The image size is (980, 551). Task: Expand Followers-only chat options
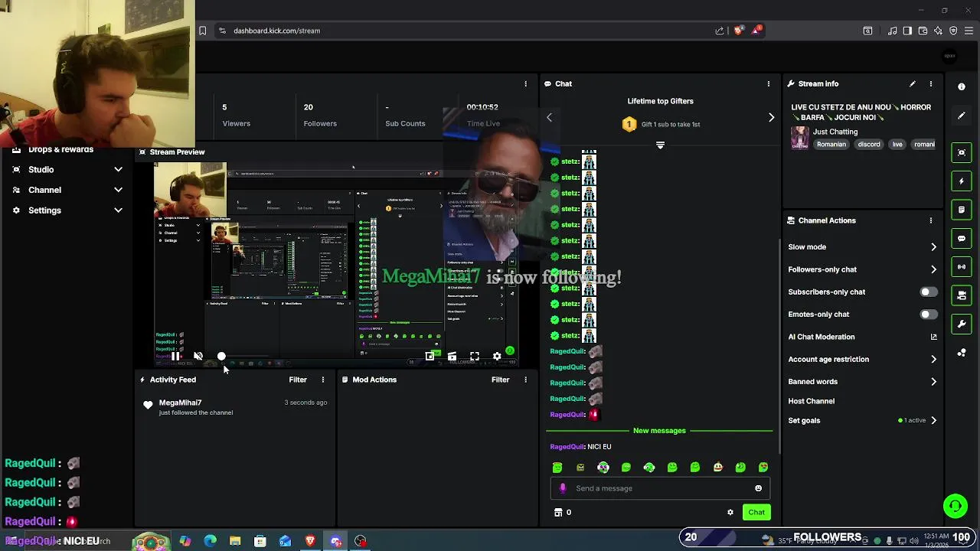[x=933, y=269]
